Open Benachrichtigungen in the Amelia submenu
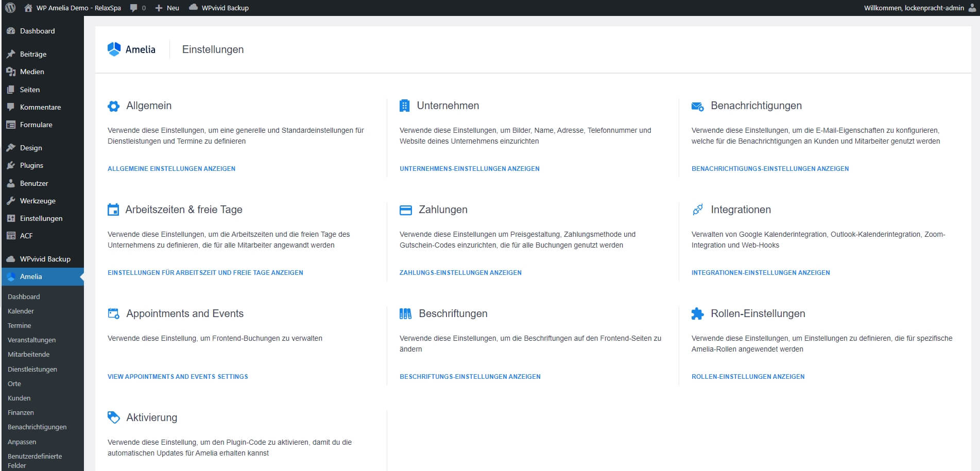The height and width of the screenshot is (471, 980). click(37, 427)
